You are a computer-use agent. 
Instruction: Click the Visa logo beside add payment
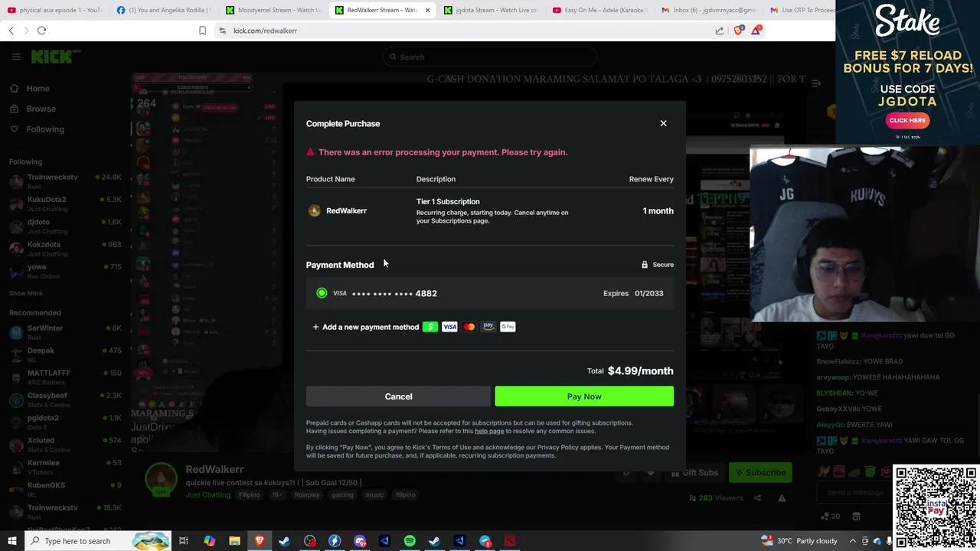(449, 327)
